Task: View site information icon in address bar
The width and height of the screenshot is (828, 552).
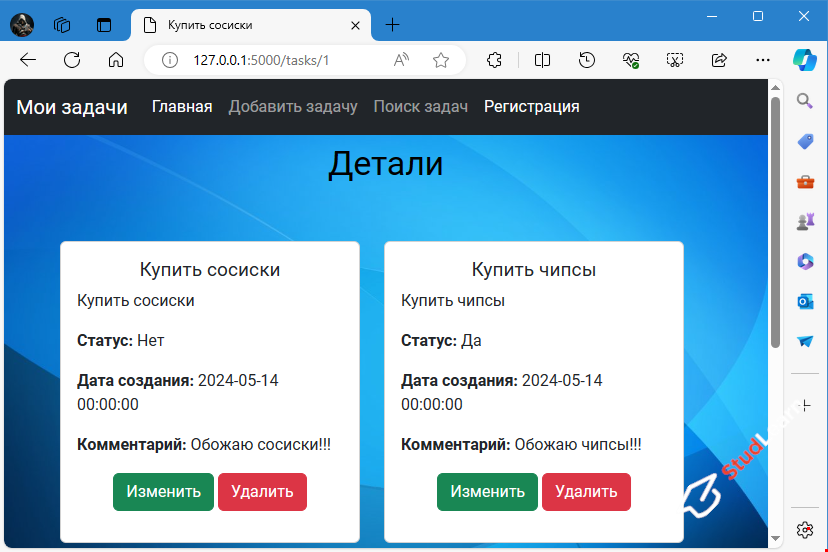Action: (170, 60)
